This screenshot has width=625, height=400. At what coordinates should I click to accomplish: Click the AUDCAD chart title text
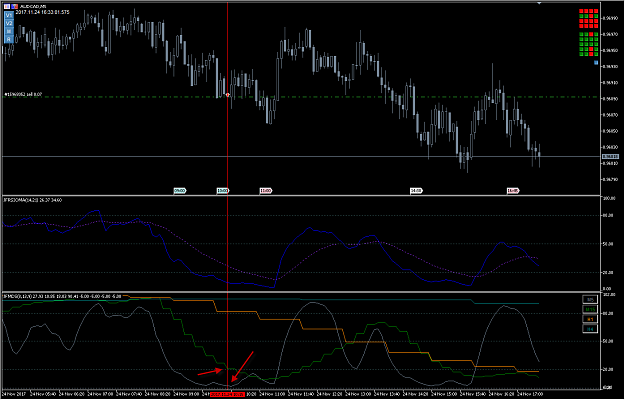[32, 6]
